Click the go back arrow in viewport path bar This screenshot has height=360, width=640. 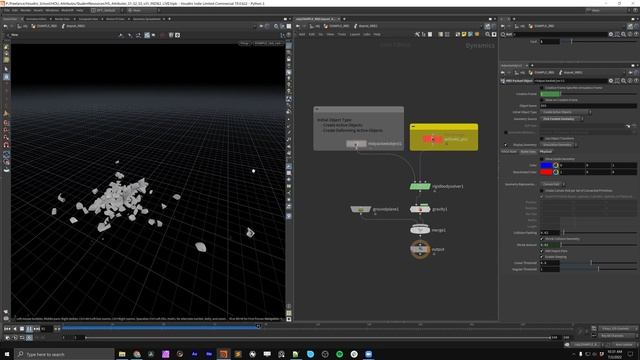[5, 26]
